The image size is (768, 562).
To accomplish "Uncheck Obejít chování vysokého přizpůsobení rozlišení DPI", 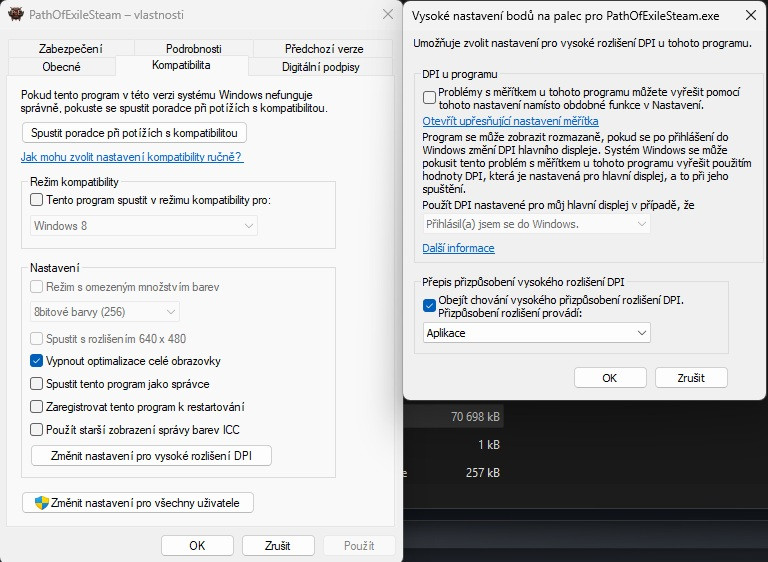I will [429, 305].
